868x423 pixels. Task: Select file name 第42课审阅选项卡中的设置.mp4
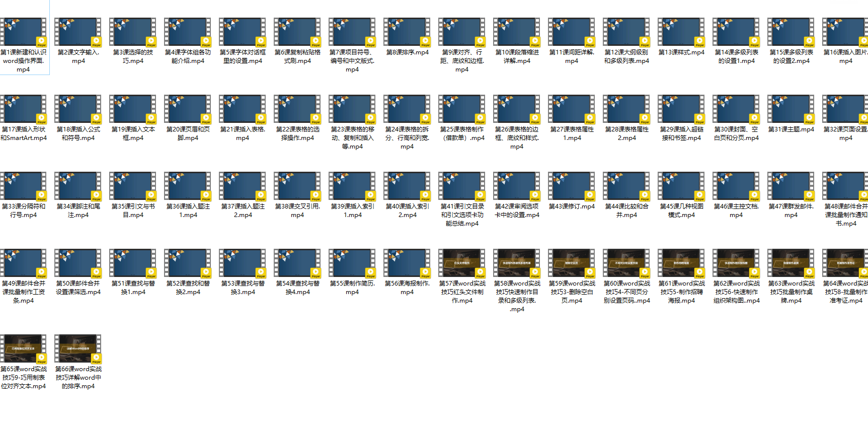pos(517,210)
